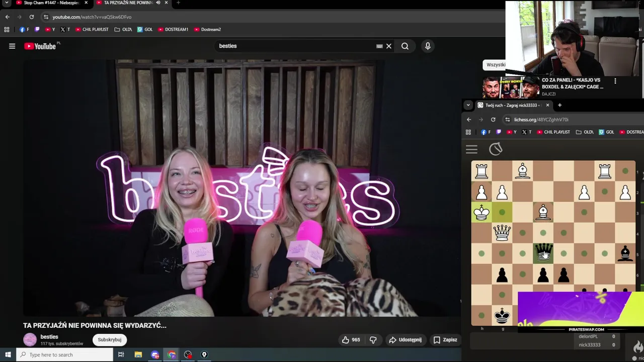Click the YouTube search magnifier button
Image resolution: width=644 pixels, height=362 pixels.
[x=405, y=46]
